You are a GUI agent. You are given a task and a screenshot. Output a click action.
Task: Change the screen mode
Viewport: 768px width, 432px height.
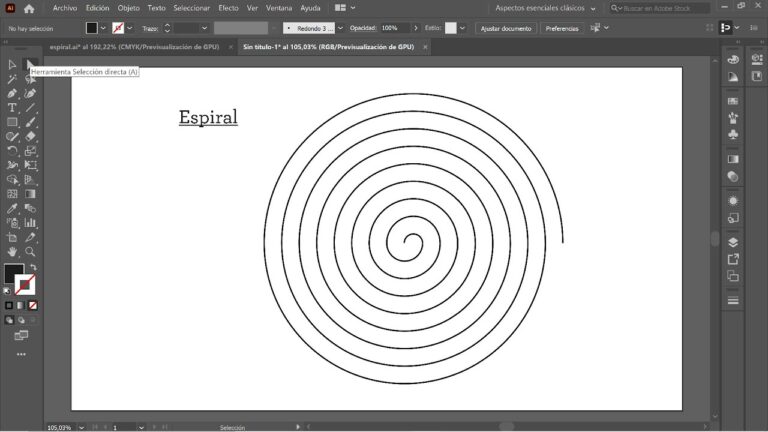pyautogui.click(x=21, y=336)
